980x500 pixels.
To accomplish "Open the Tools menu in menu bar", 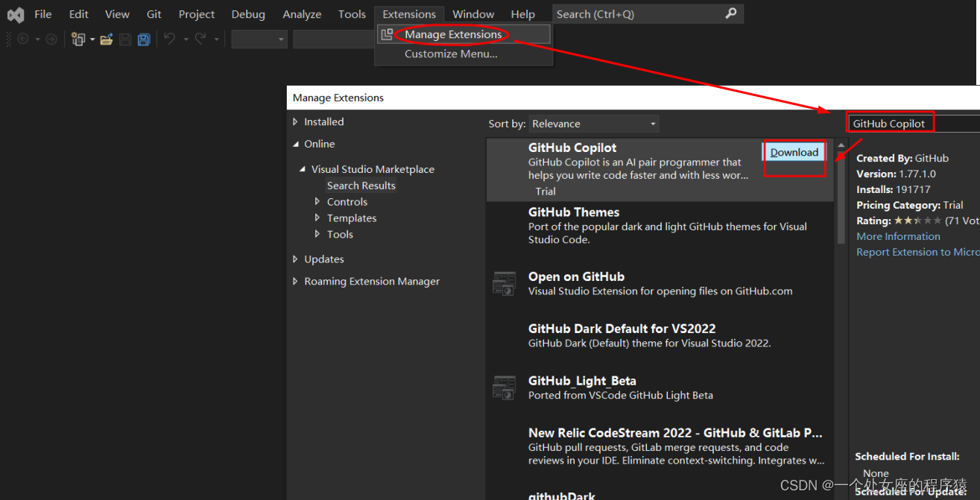I will (352, 14).
